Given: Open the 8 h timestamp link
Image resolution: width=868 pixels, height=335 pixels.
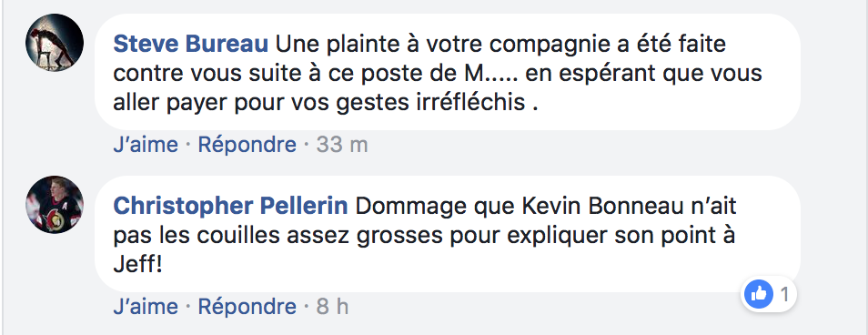Looking at the screenshot, I should (332, 307).
